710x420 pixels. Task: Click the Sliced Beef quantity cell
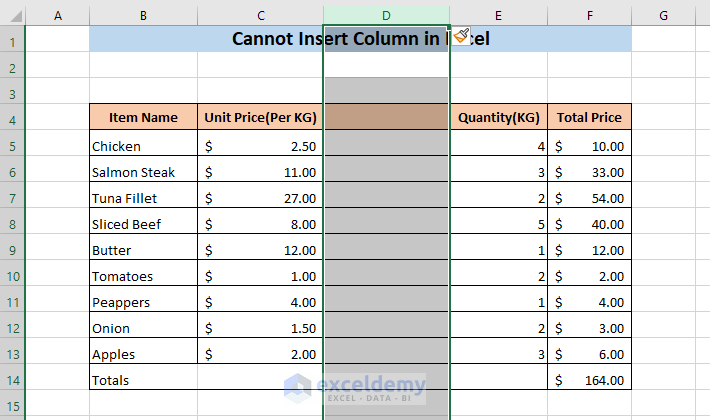pos(498,224)
